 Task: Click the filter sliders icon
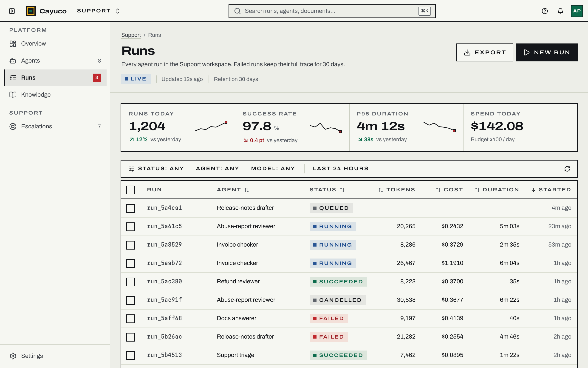(x=131, y=169)
